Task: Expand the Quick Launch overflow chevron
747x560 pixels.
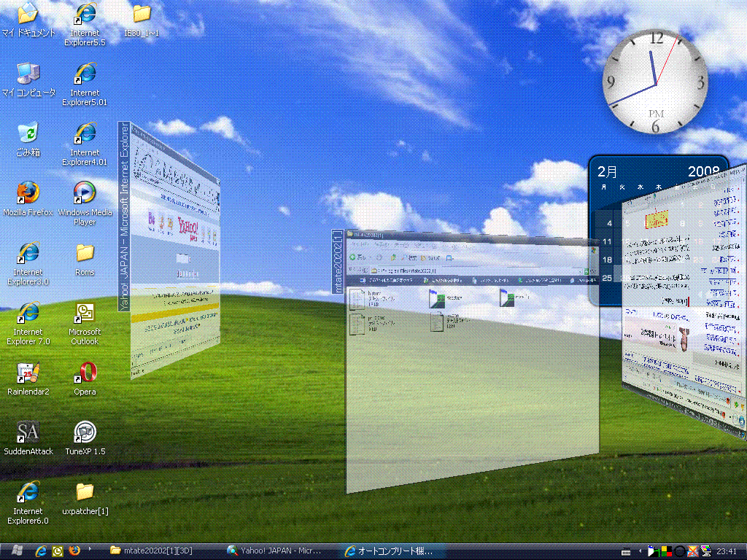Action: (90, 548)
